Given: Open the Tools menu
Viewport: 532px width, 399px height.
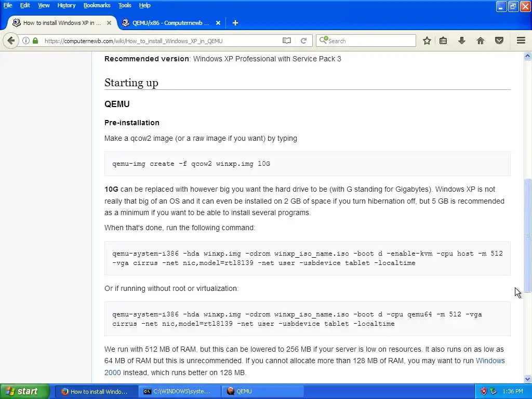Looking at the screenshot, I should click(x=125, y=5).
